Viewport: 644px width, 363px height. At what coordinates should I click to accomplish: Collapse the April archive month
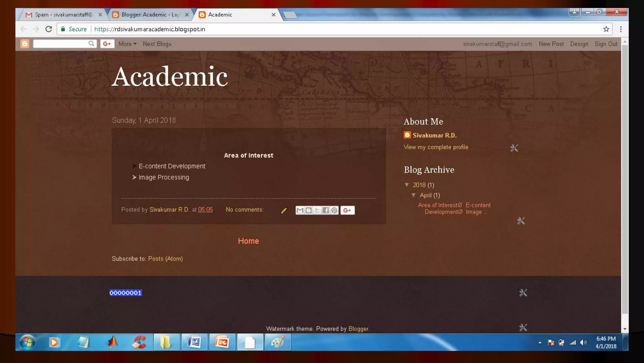point(414,195)
